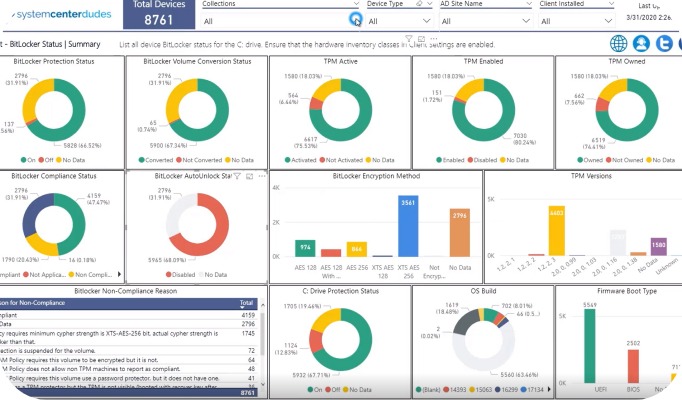The height and width of the screenshot is (400, 682).
Task: Click the table grand total value 8761
Action: pos(247,393)
